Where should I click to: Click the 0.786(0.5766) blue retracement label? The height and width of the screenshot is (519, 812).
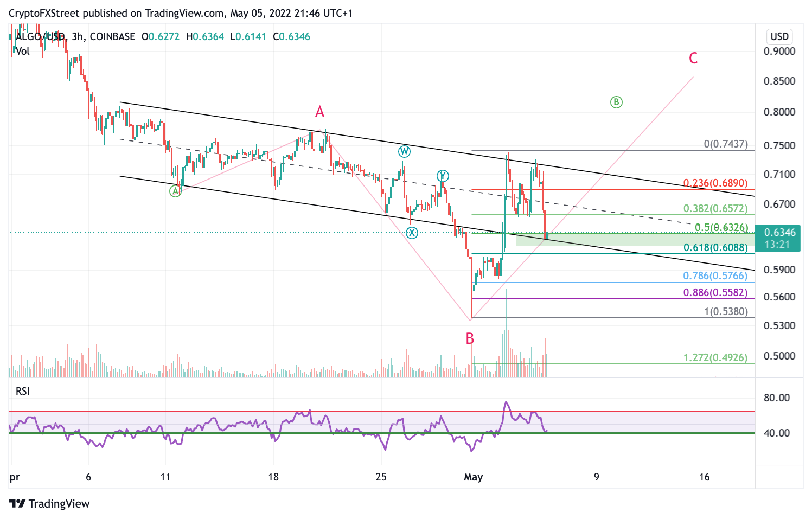(715, 275)
